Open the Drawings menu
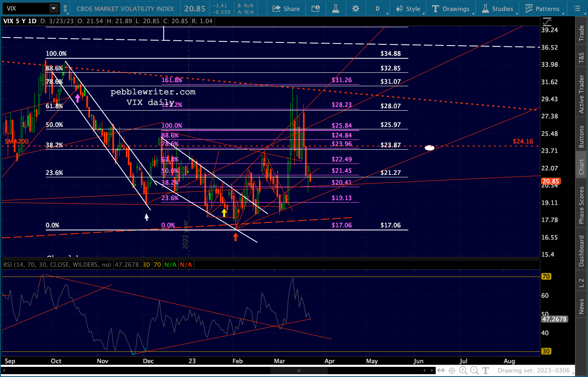 click(451, 9)
